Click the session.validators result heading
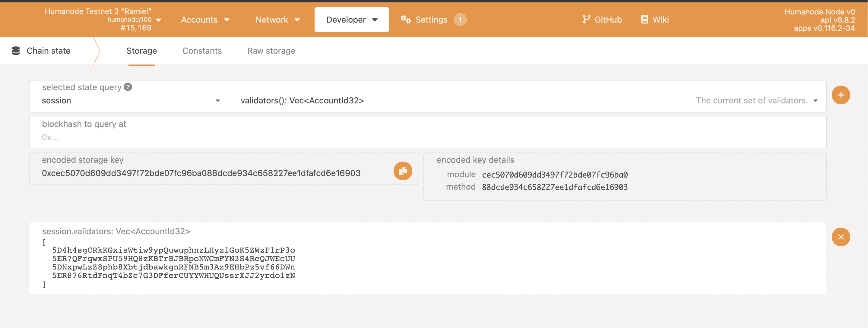Viewport: 868px width, 328px height. coord(116,231)
